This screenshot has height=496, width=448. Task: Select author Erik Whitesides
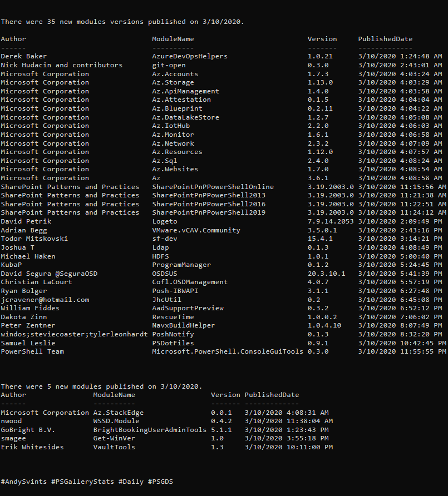click(x=32, y=447)
